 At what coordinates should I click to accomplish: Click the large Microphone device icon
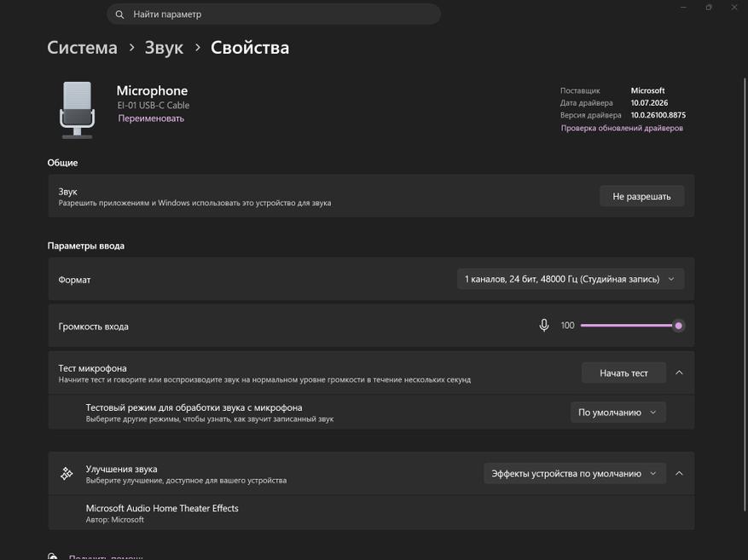pos(77,110)
